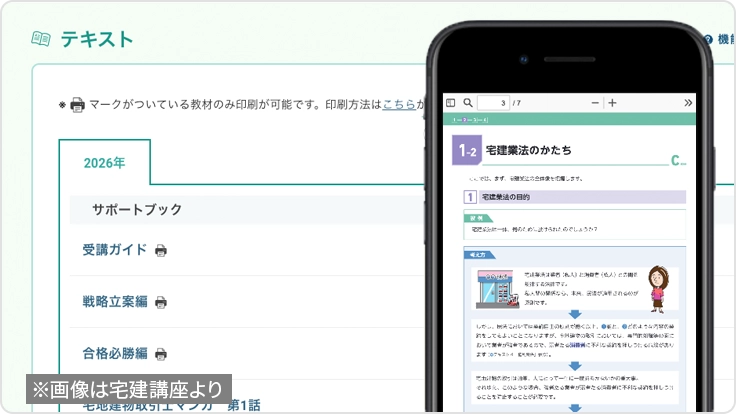Click the サポートブック section header

click(247, 209)
